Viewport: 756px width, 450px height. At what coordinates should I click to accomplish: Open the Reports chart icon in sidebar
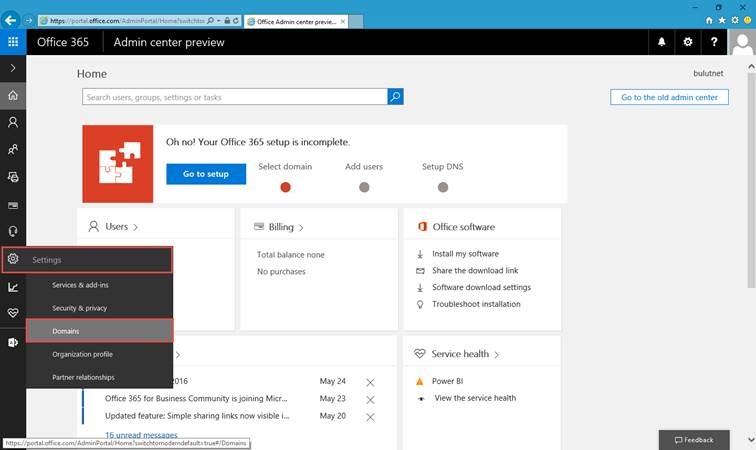coord(13,287)
